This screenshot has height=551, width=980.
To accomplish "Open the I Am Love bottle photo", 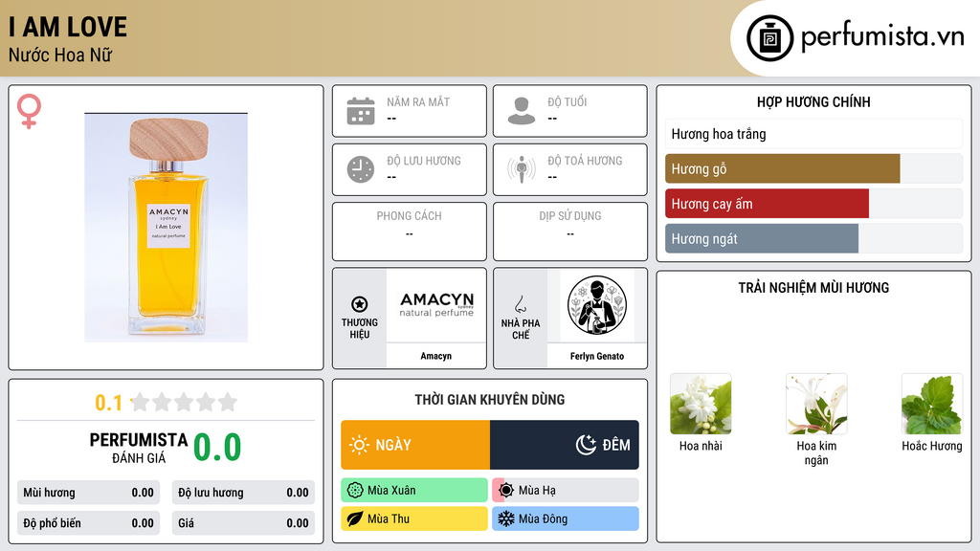I will click(166, 228).
